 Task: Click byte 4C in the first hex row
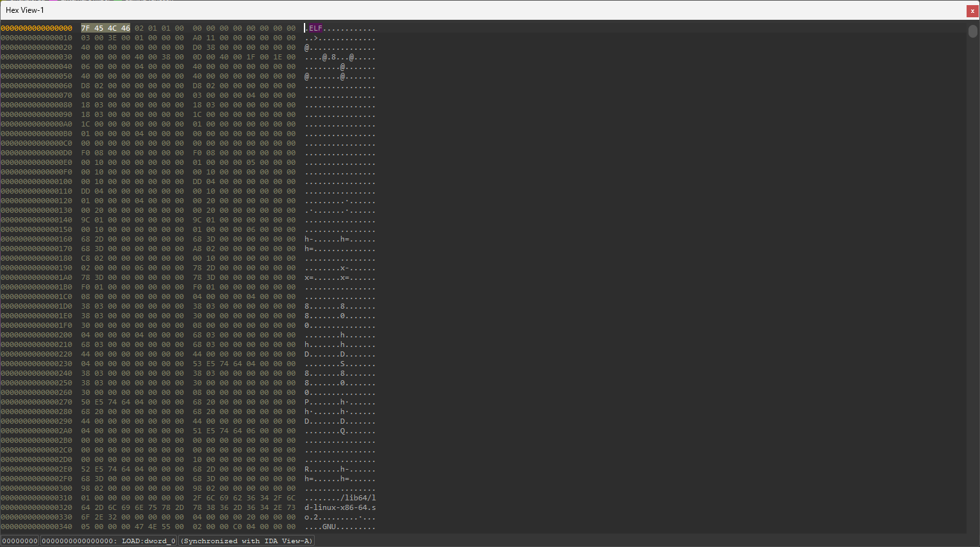(x=112, y=28)
